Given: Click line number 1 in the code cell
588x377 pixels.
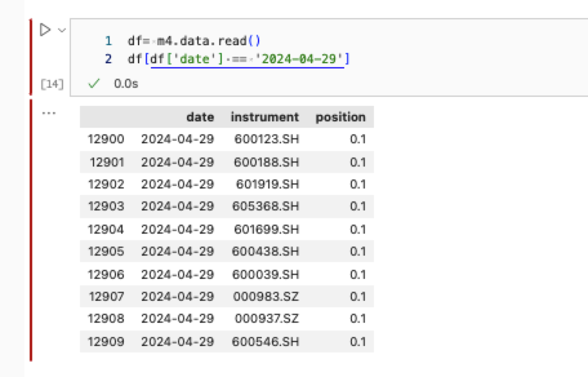Looking at the screenshot, I should pos(108,41).
